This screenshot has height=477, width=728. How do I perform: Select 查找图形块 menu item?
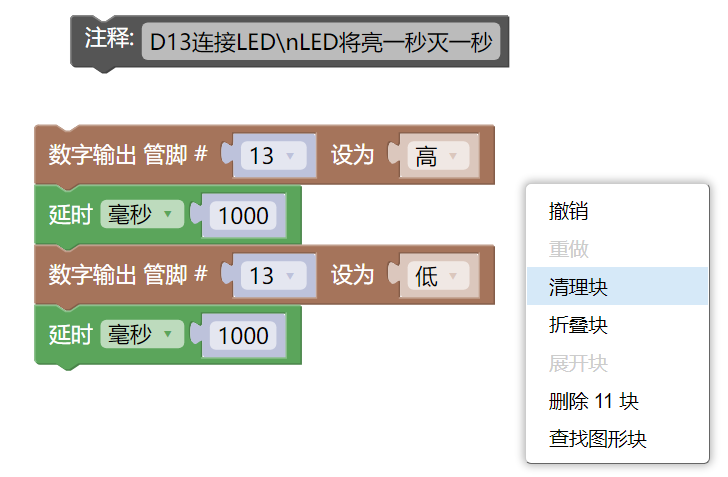597,439
